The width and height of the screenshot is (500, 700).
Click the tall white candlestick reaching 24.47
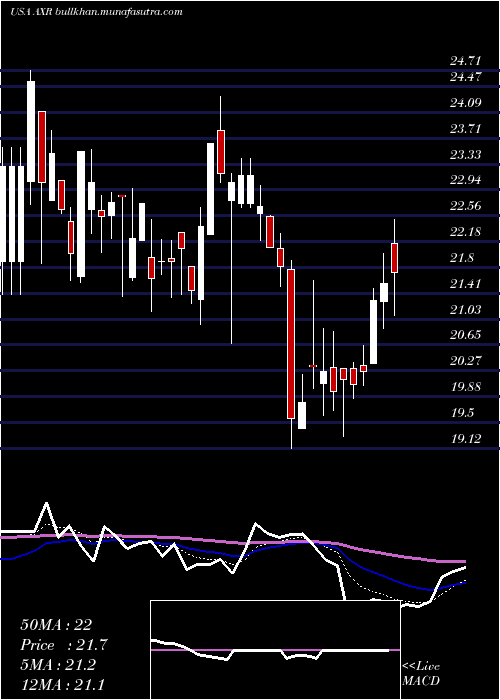[x=31, y=131]
